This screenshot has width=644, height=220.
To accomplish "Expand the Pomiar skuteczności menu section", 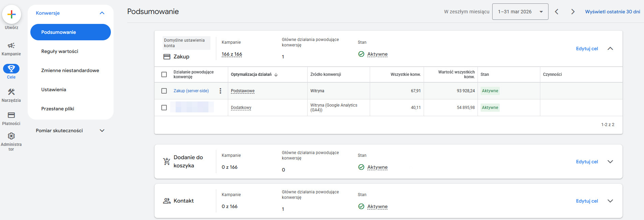I will point(102,130).
